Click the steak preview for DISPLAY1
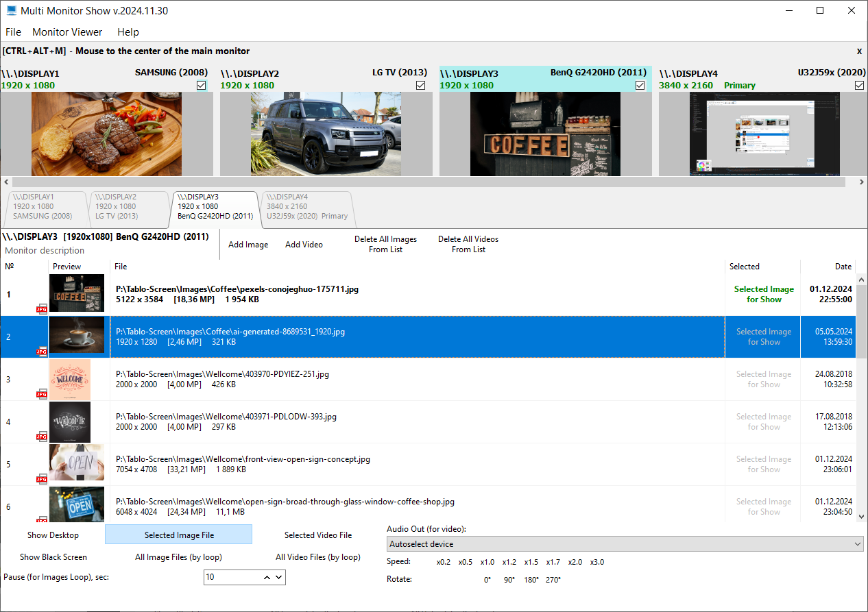 [106, 134]
